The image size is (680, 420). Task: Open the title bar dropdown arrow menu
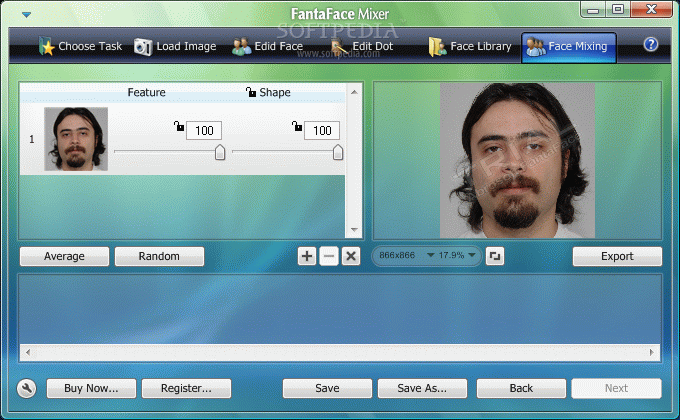pos(26,15)
